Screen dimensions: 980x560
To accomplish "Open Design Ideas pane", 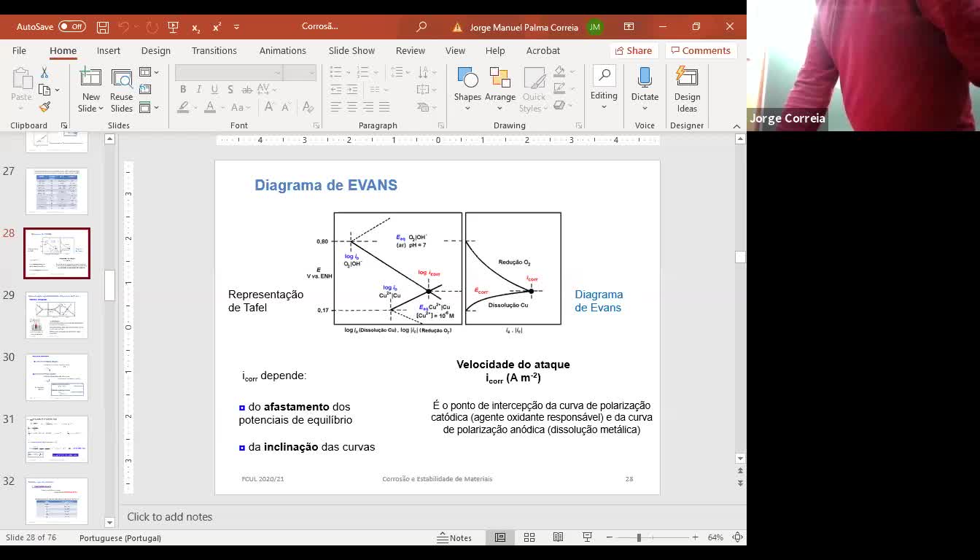I will (x=687, y=89).
